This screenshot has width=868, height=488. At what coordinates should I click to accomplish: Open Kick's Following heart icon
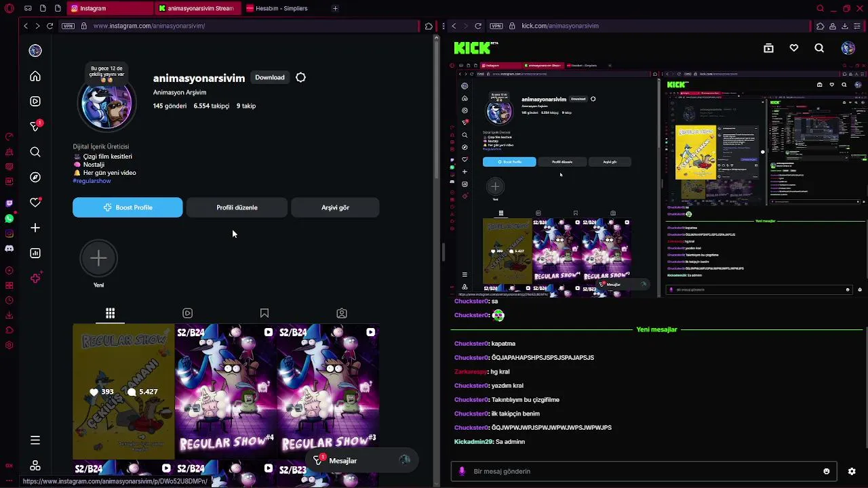793,48
